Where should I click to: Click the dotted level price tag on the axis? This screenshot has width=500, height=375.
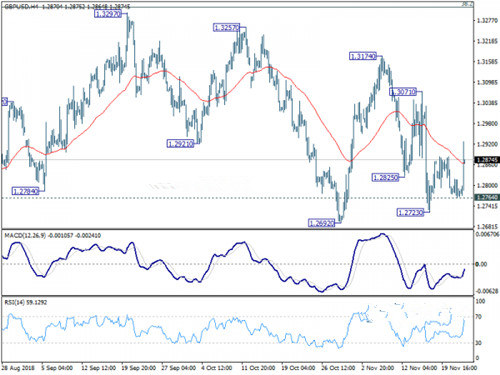(x=487, y=197)
